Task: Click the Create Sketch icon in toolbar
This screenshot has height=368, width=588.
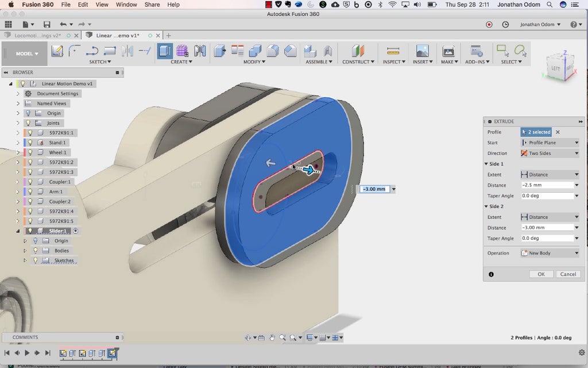Action: coord(57,51)
